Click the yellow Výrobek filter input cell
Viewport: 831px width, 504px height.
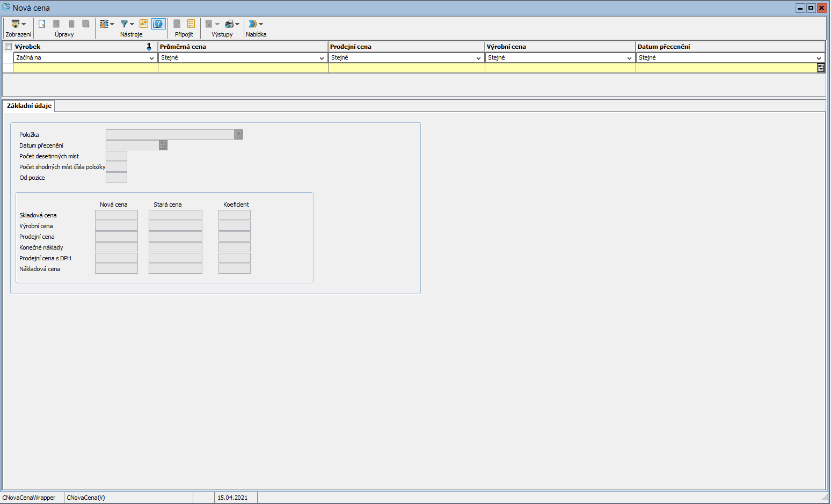pos(85,68)
